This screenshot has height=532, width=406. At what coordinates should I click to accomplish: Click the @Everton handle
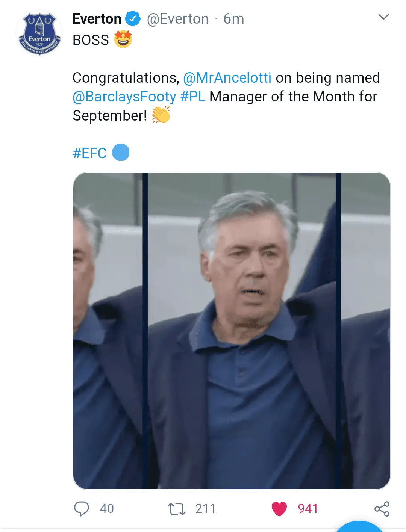tap(178, 19)
